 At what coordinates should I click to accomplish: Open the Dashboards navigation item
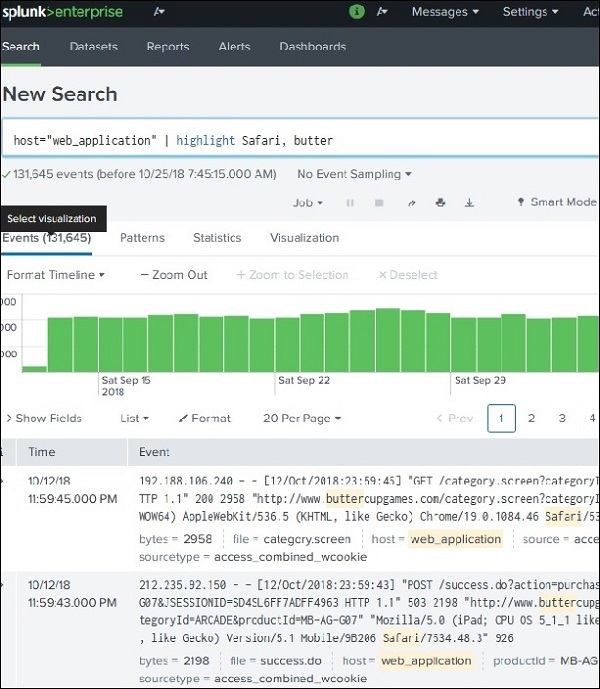(x=312, y=47)
